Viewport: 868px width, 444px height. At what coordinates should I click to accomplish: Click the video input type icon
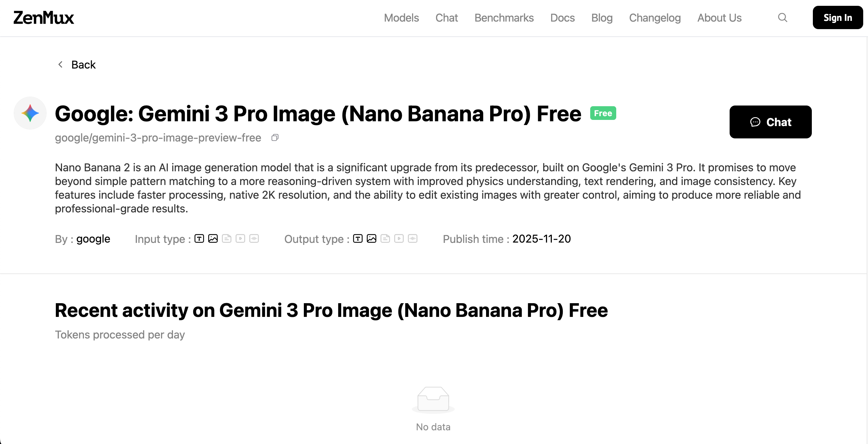[x=241, y=239]
